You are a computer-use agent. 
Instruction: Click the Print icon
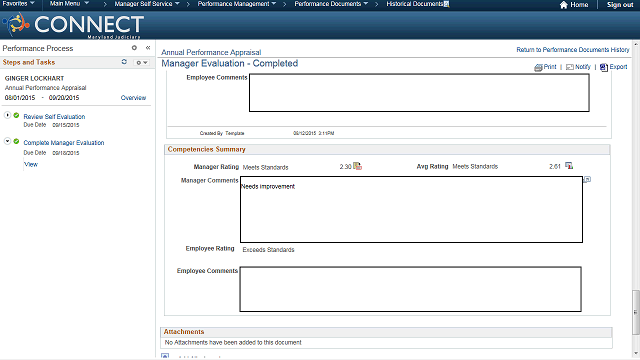(538, 67)
